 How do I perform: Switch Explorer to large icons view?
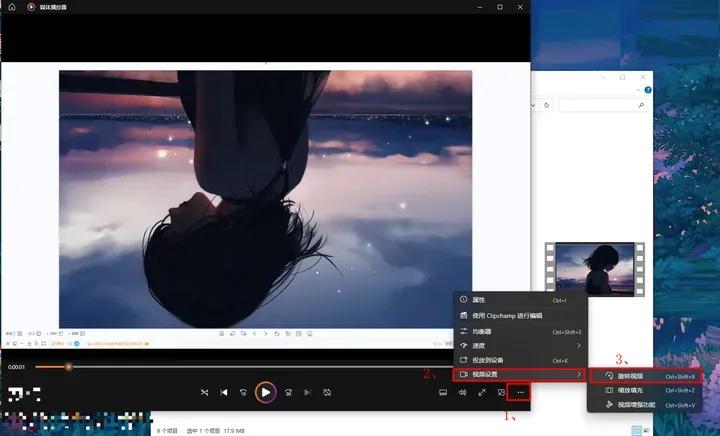coord(647,430)
